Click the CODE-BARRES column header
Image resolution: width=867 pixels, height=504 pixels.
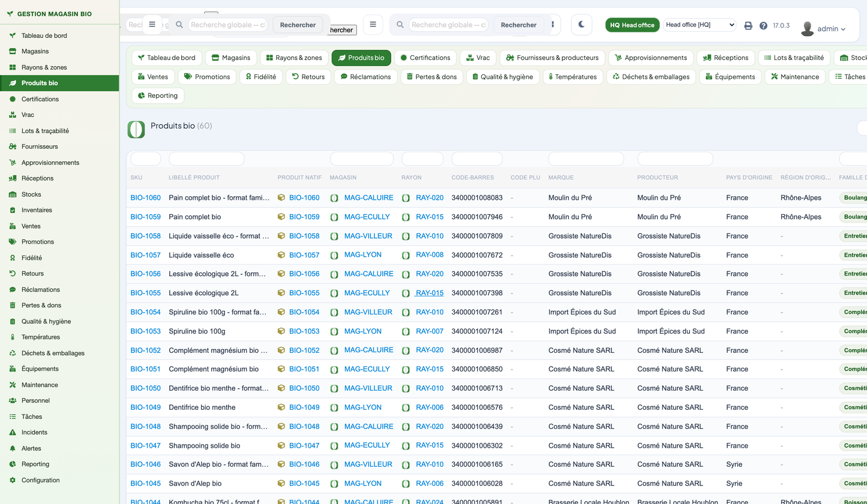[473, 178]
